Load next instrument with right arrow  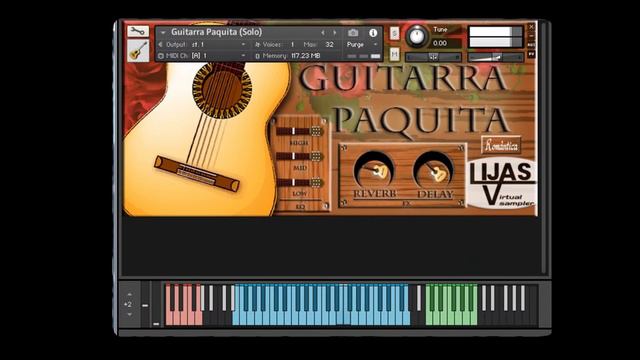335,33
